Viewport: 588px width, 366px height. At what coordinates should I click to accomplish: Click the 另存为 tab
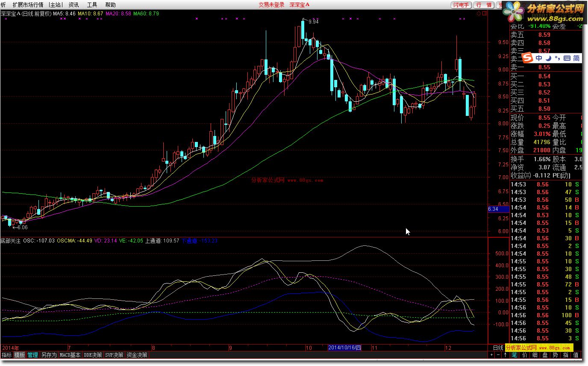pos(49,355)
